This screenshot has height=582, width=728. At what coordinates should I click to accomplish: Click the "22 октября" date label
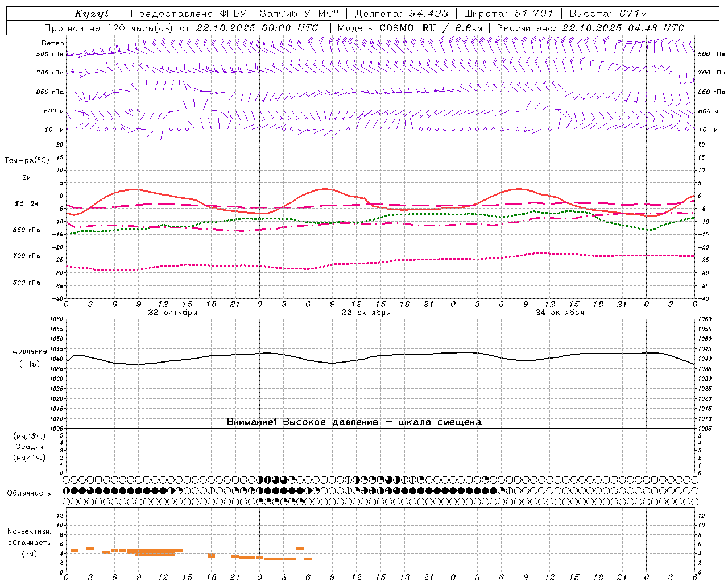173,313
